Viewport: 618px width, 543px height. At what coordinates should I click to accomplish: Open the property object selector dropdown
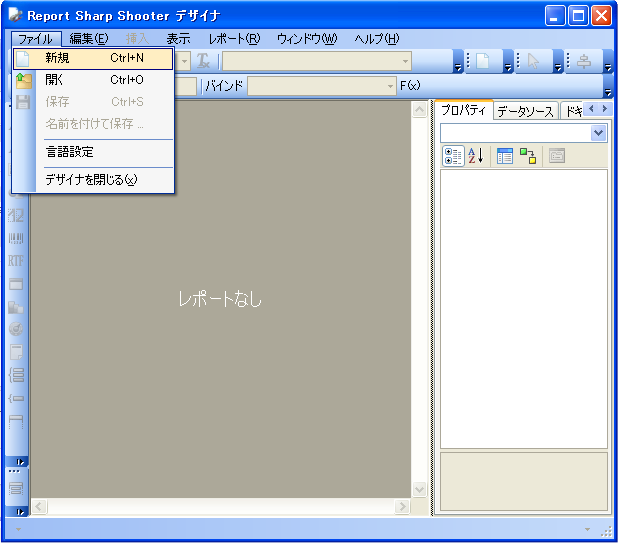tap(598, 133)
